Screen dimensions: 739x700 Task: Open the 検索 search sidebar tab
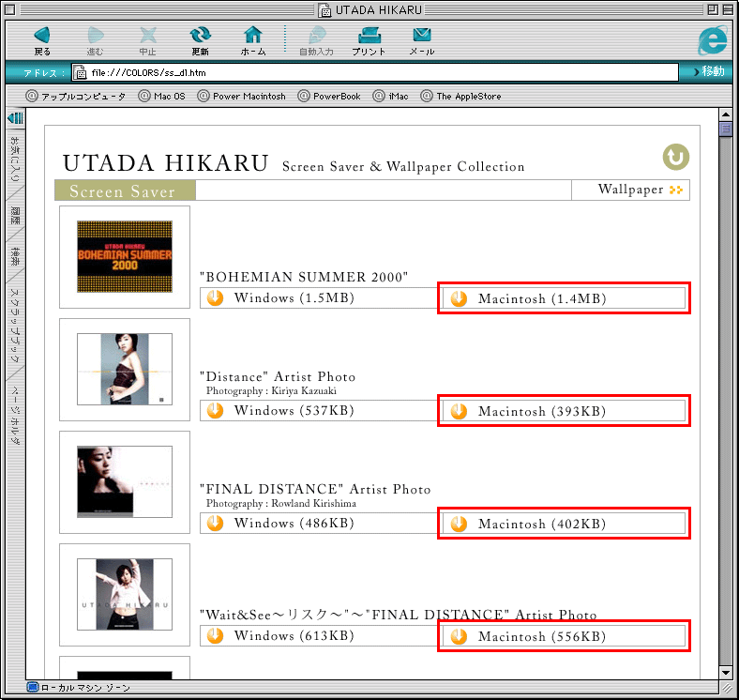(x=15, y=256)
